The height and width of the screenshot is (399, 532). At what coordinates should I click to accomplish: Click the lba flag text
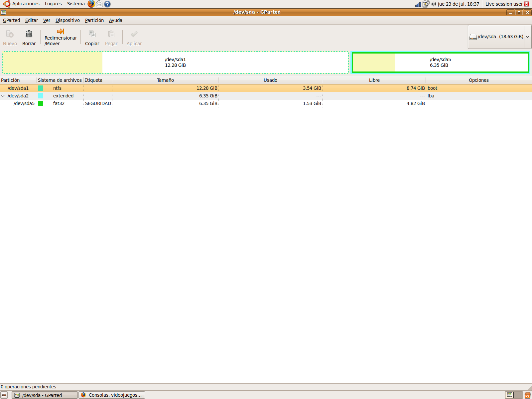(431, 96)
